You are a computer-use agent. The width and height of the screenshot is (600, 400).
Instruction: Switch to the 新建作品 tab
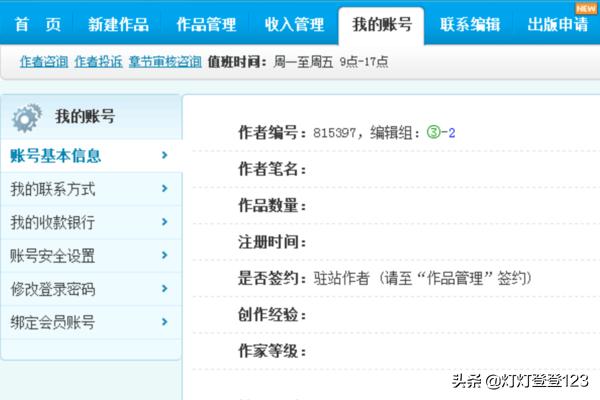click(119, 24)
